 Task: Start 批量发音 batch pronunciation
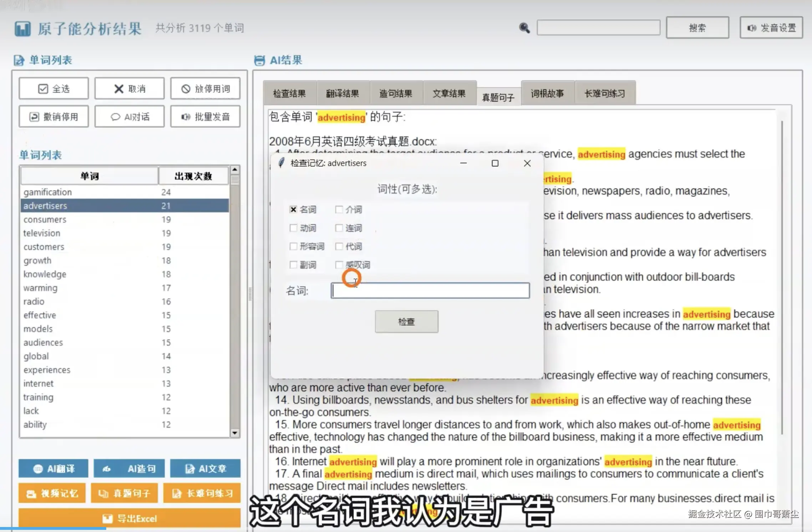pos(205,116)
